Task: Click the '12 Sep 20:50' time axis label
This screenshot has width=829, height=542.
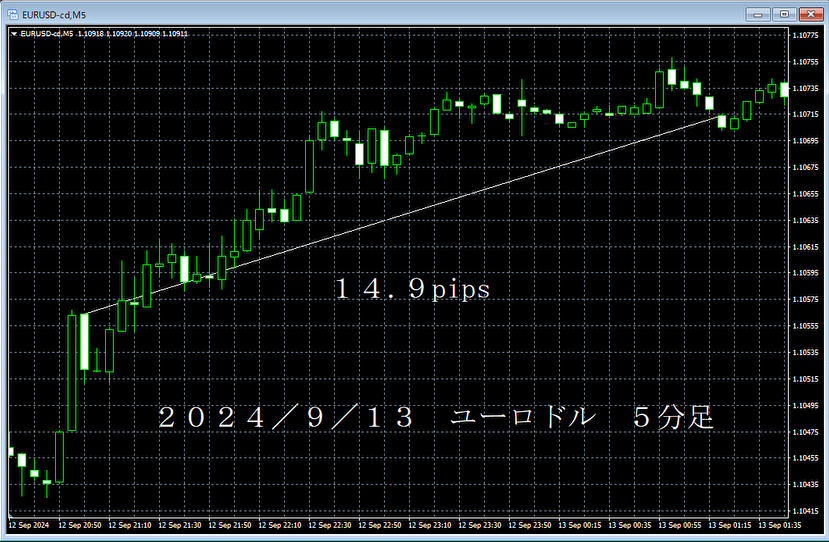Action: (x=80, y=525)
